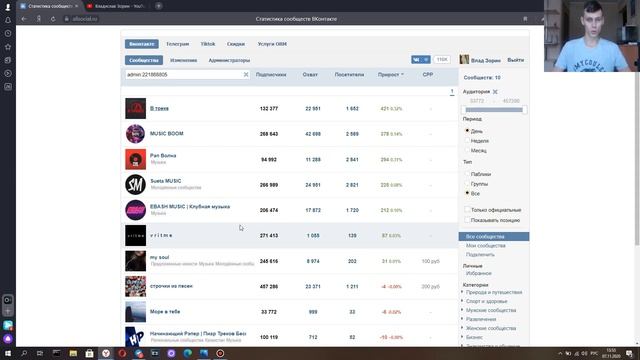The width and height of the screenshot is (640, 360).
Task: Open Microsoft Edge from the taskbar
Action: pyautogui.click(x=187, y=353)
